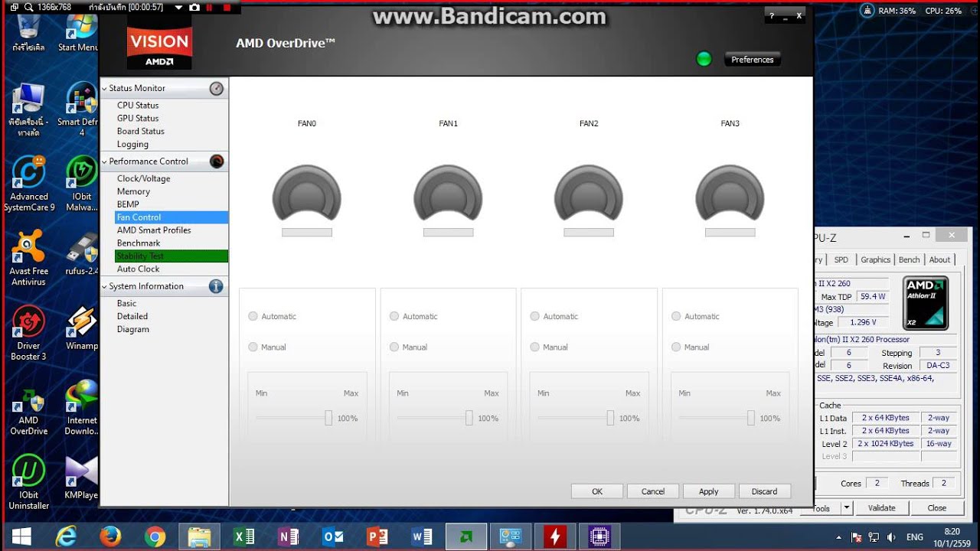Select Manual mode for FAN1
This screenshot has height=551, width=980.
[394, 347]
